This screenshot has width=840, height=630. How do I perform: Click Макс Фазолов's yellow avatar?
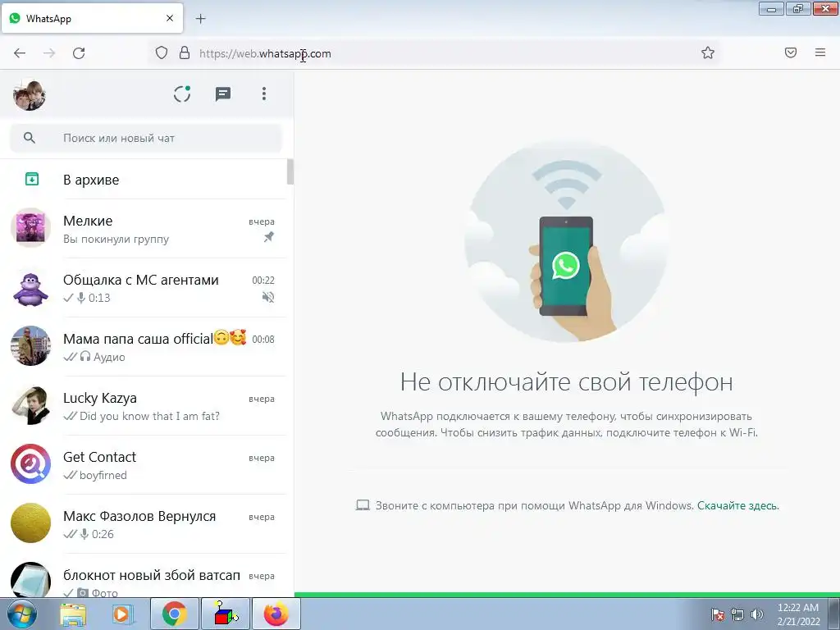pyautogui.click(x=30, y=523)
